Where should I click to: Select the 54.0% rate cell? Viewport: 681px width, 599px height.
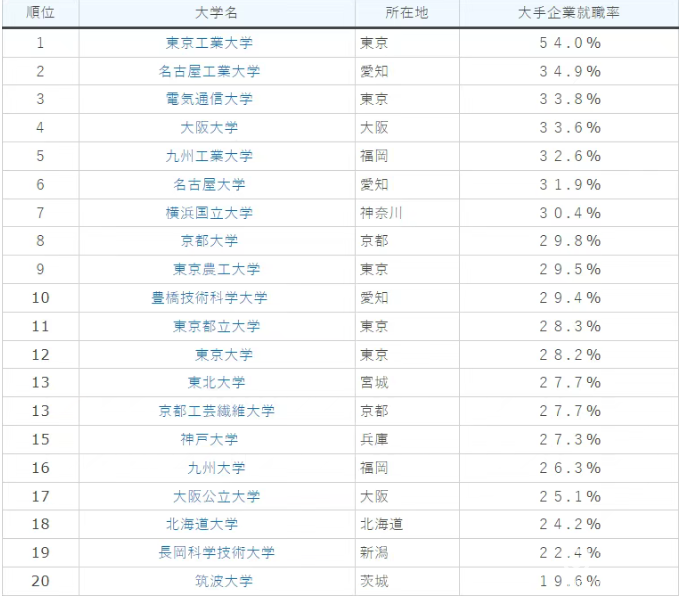(570, 43)
